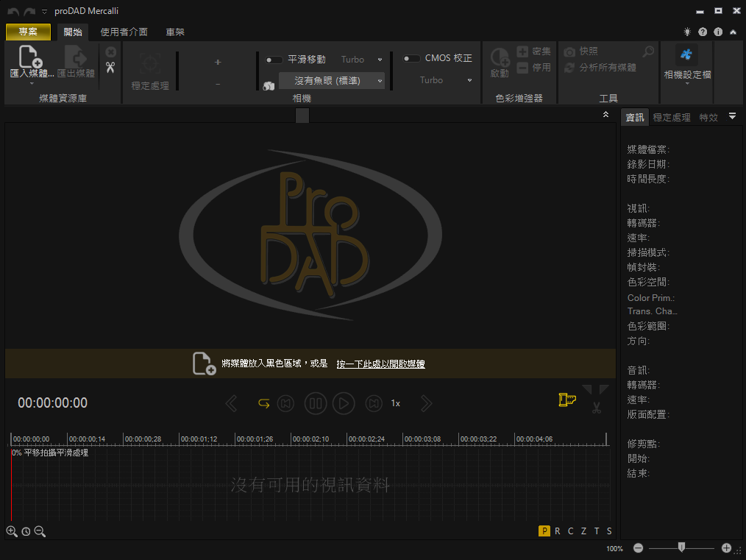Viewport: 746px width, 560px height.
Task: Expand the Turbo dropdown beside 平滑移動
Action: [380, 60]
